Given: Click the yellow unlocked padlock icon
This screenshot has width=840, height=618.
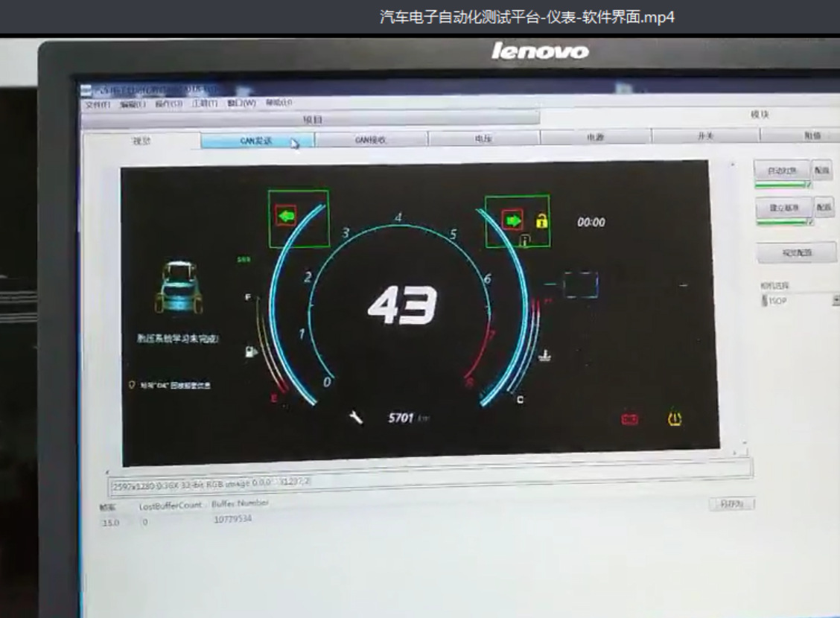Looking at the screenshot, I should [x=541, y=220].
